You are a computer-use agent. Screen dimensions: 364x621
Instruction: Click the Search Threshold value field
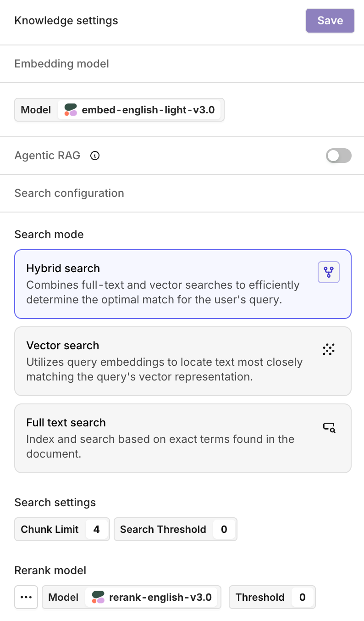coord(224,529)
